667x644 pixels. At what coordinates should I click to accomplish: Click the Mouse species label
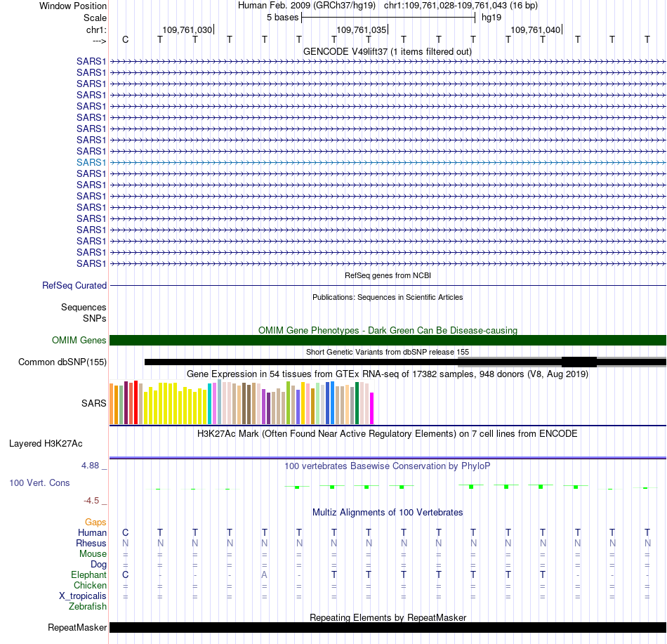tap(93, 554)
